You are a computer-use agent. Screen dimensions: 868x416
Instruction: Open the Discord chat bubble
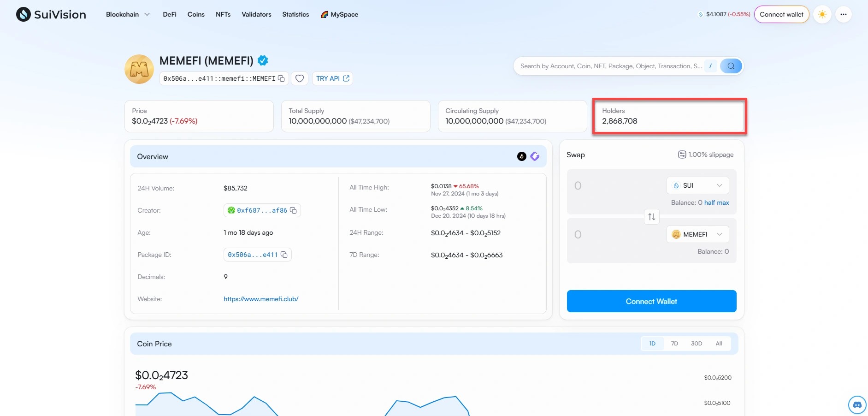[856, 404]
